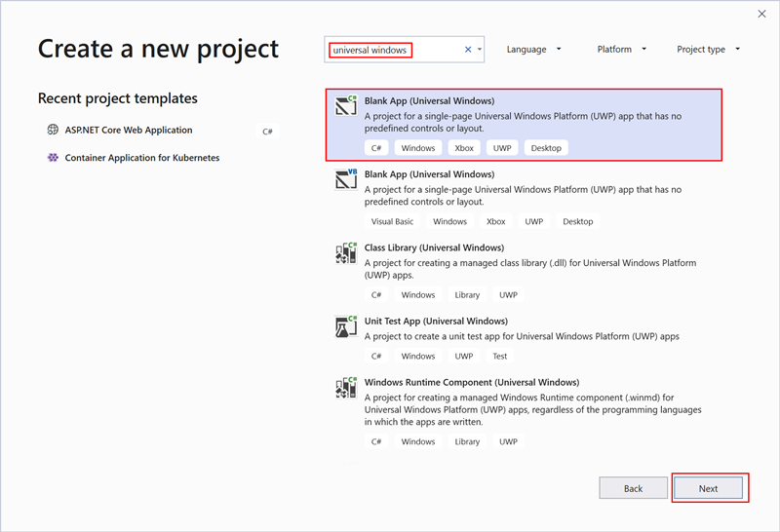Open the Platform filter dropdown
This screenshot has height=532, width=780.
(620, 49)
